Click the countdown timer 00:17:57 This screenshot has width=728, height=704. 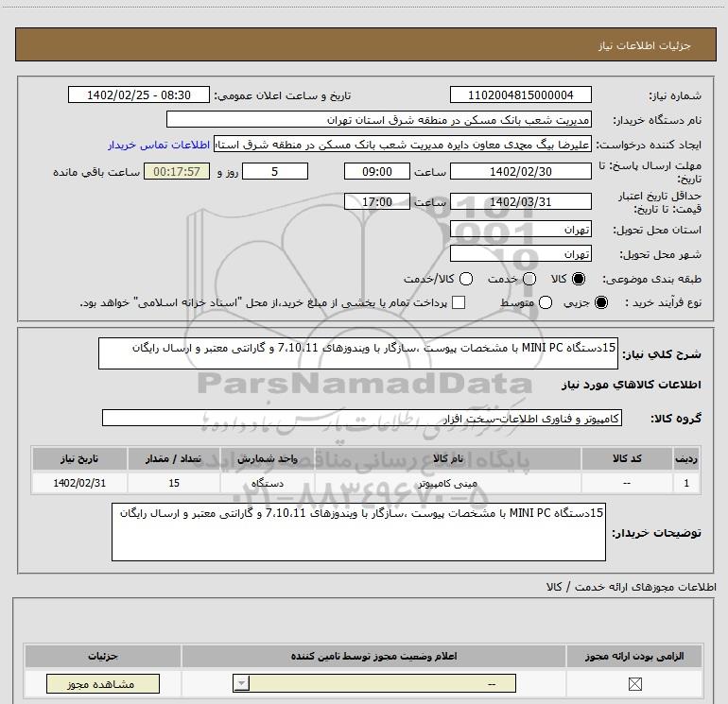[x=177, y=171]
